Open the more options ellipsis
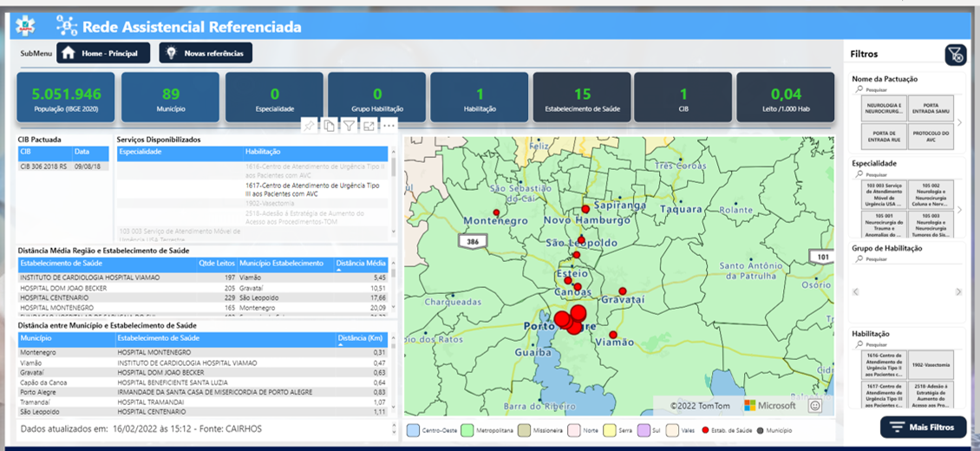The image size is (980, 451). click(x=389, y=126)
